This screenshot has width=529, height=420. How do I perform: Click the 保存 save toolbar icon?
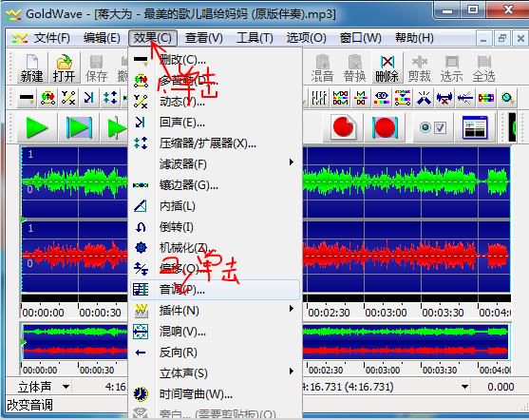[97, 68]
